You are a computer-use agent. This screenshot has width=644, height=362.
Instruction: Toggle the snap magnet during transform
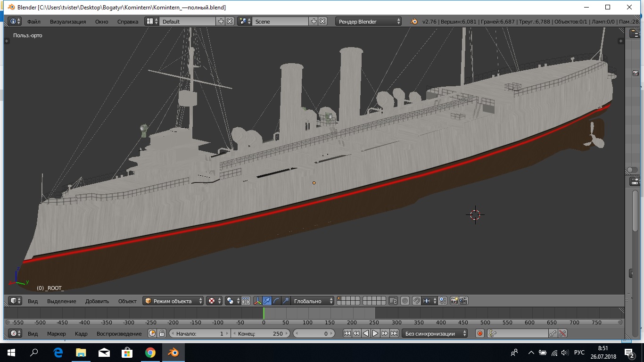click(417, 301)
